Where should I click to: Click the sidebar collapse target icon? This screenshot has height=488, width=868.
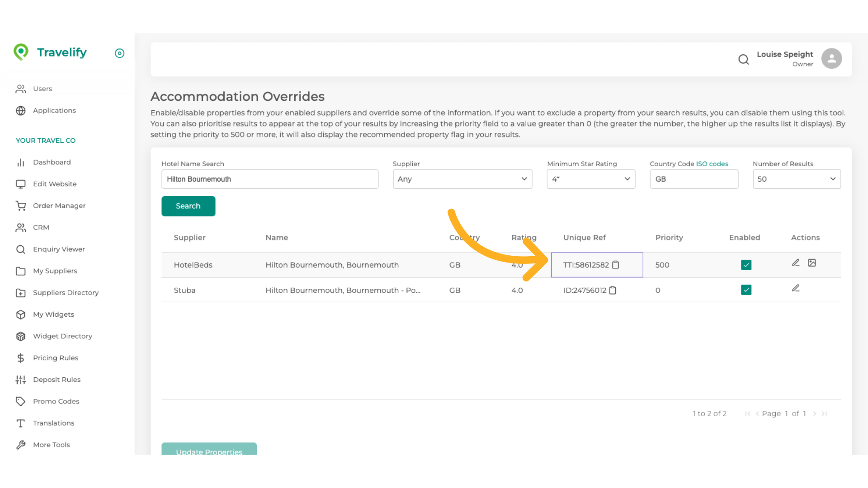pyautogui.click(x=119, y=53)
